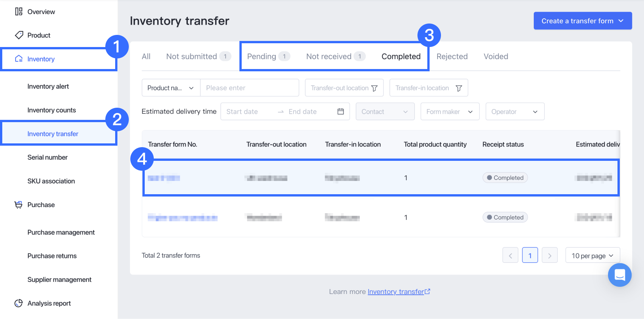Screen dimensions: 644x319
Task: Switch to the Rejected tab
Action: pos(452,57)
